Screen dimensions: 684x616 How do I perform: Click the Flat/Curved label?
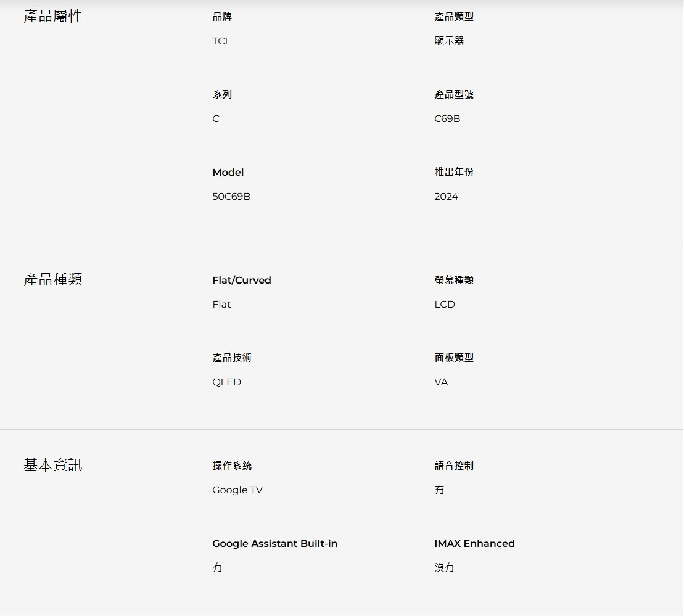(x=242, y=280)
